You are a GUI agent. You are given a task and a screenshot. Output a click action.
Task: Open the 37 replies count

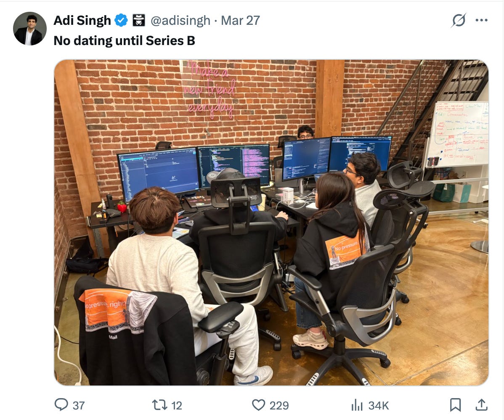tap(79, 405)
